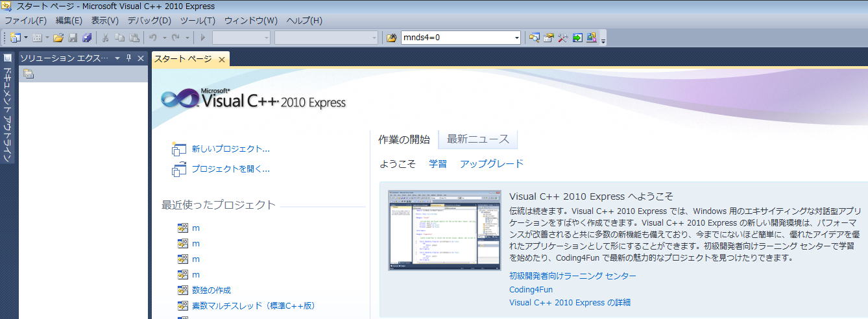This screenshot has height=319, width=868.
Task: Open the New Project icon dropdown arrow
Action: (x=26, y=38)
